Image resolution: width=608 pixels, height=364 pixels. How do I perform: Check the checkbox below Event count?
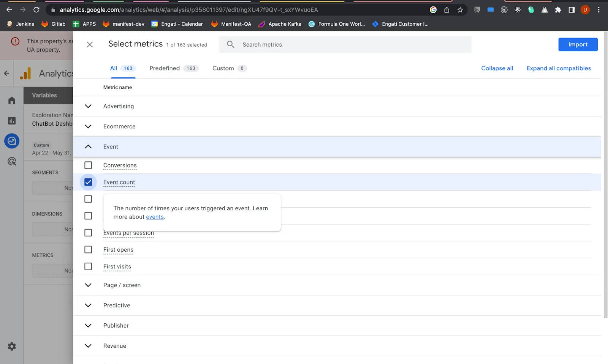click(x=88, y=199)
